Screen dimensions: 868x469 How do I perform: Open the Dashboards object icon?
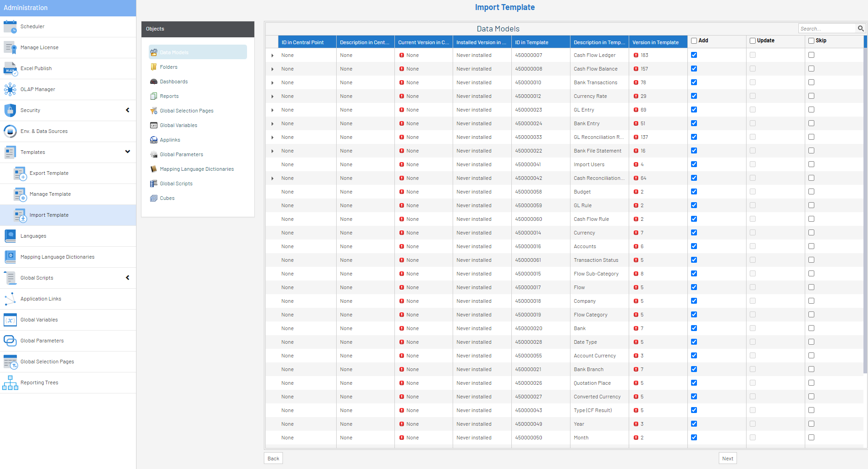click(x=154, y=82)
